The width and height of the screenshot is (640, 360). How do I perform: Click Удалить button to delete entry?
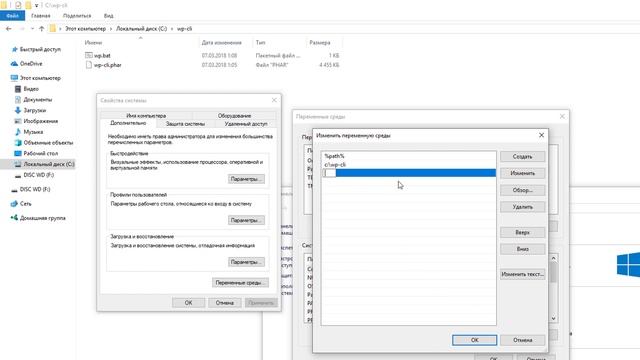pyautogui.click(x=522, y=207)
